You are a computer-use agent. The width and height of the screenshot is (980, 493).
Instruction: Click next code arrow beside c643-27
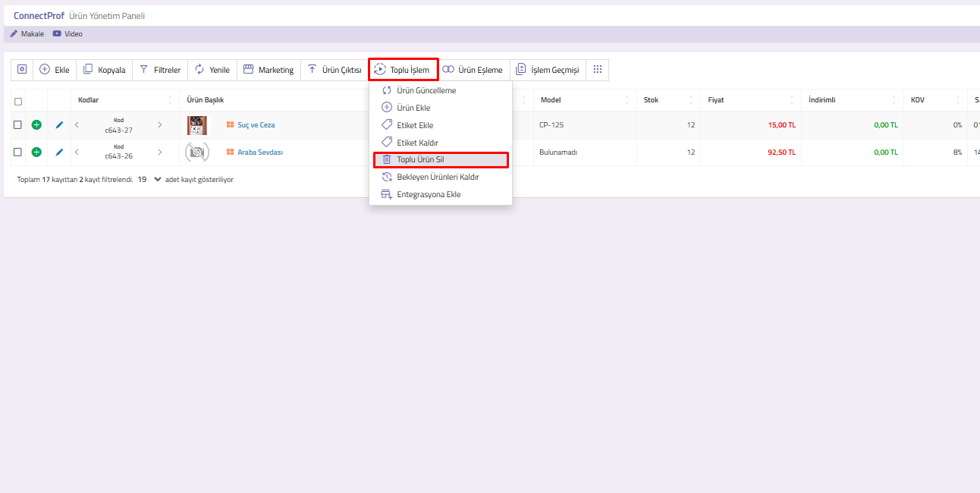[159, 125]
